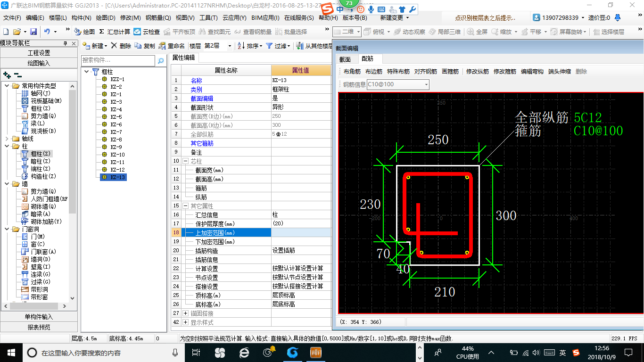Click 复制 copy component button

[145, 46]
